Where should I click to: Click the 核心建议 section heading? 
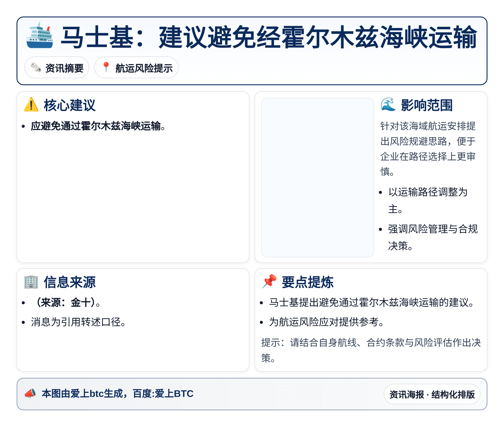tap(70, 105)
